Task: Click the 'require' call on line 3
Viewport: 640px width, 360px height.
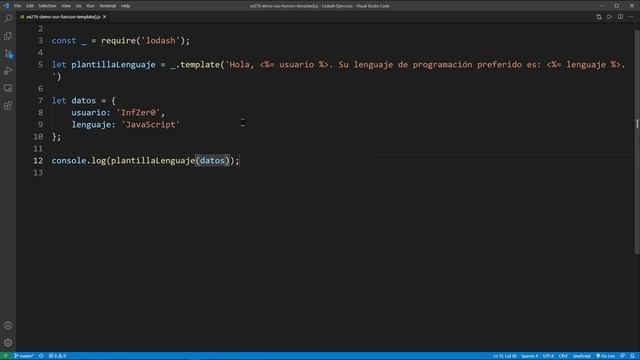Action: point(118,40)
